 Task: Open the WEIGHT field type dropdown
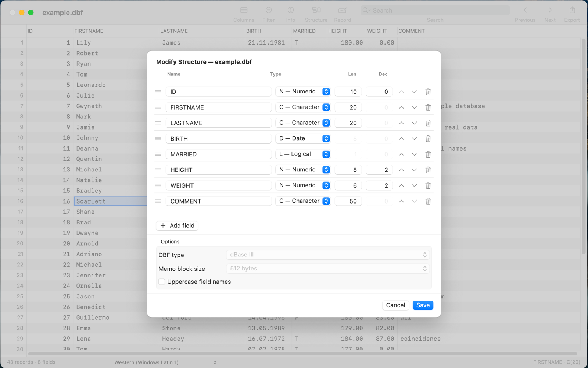[x=303, y=185]
